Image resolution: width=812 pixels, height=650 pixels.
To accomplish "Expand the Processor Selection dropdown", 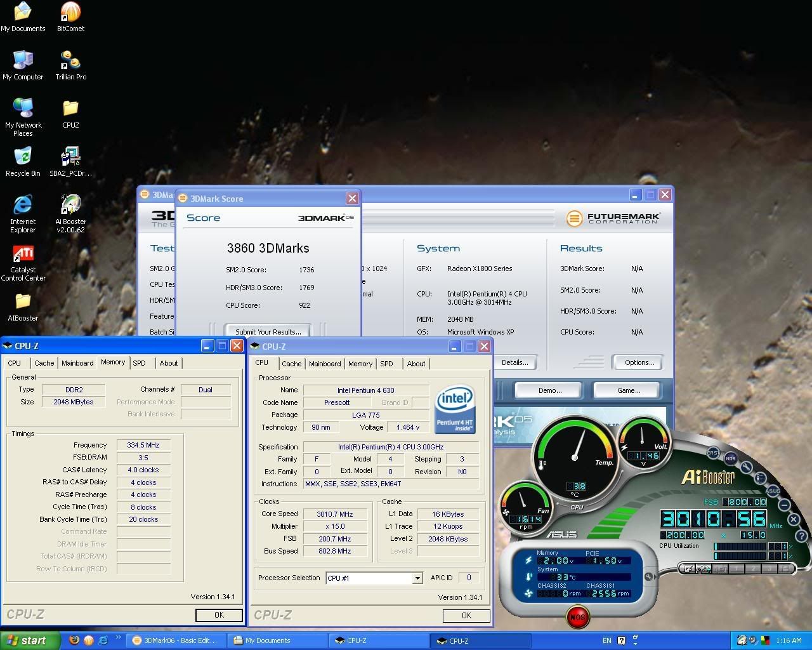I will (417, 578).
